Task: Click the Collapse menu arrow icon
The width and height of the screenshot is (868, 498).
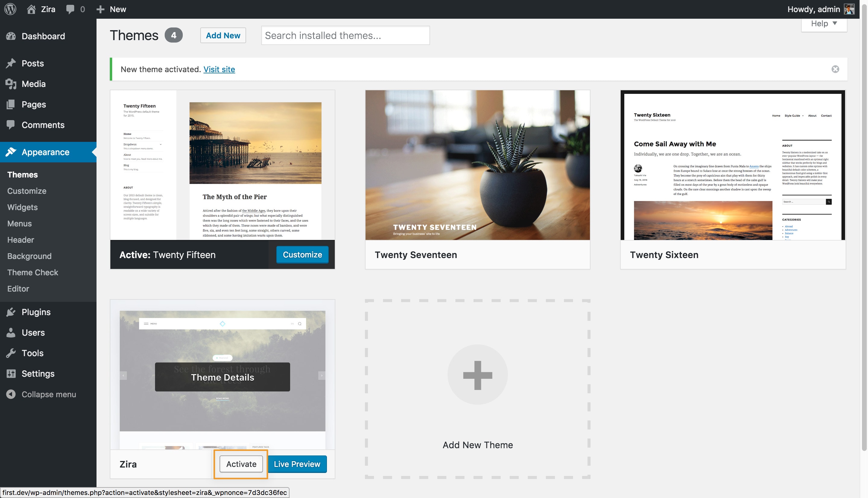Action: (x=11, y=394)
